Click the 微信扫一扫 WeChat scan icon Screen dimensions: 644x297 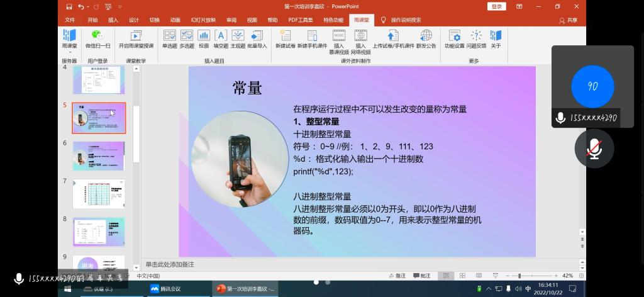point(97,36)
